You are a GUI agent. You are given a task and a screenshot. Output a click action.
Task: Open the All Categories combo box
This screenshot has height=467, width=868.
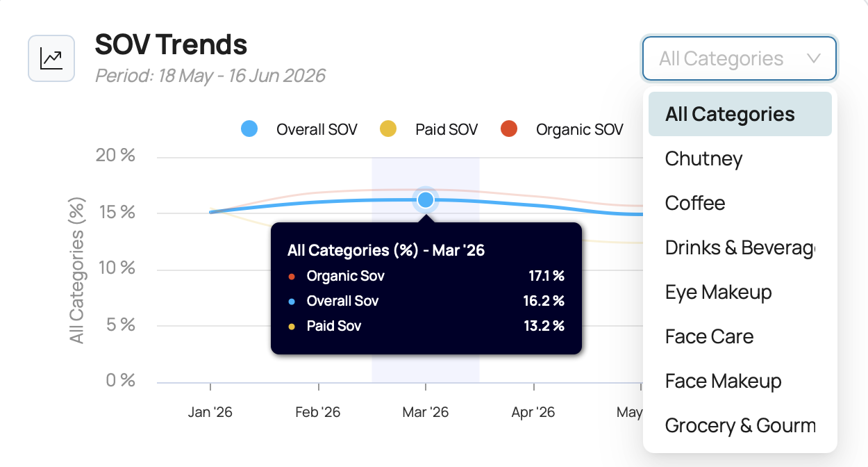coord(740,58)
